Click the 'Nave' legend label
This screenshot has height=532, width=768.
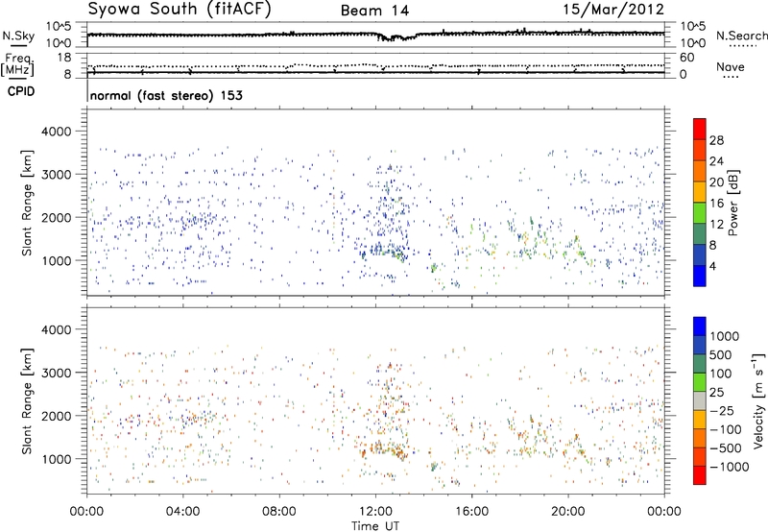(731, 66)
